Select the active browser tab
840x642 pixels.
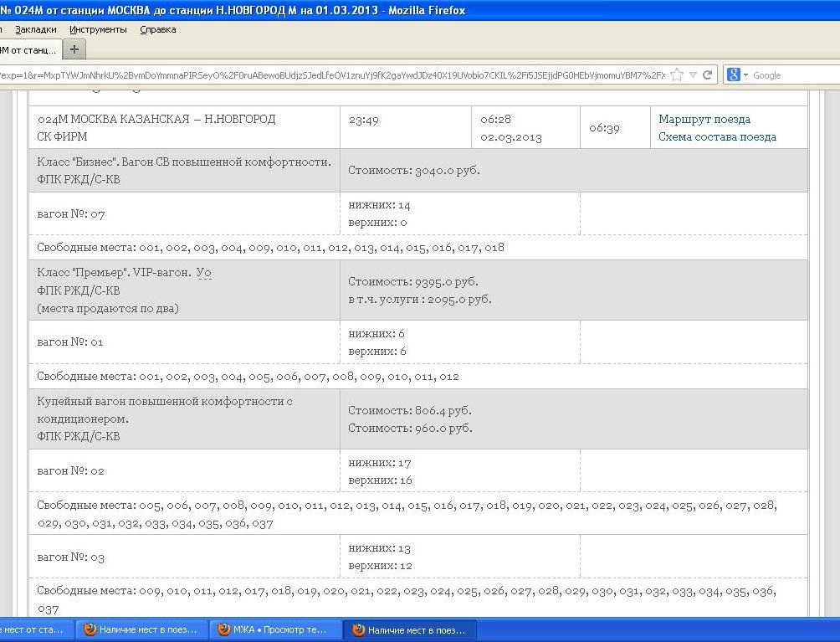[x=29, y=50]
